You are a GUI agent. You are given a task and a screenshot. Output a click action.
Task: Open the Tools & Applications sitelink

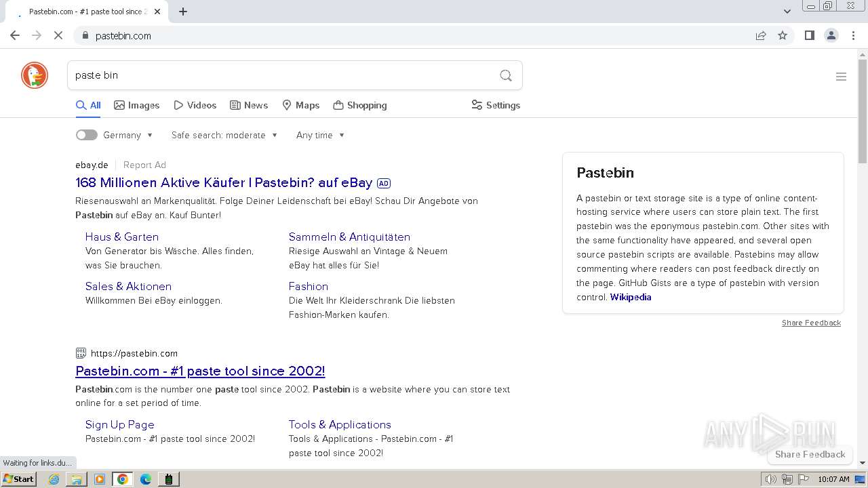340,424
